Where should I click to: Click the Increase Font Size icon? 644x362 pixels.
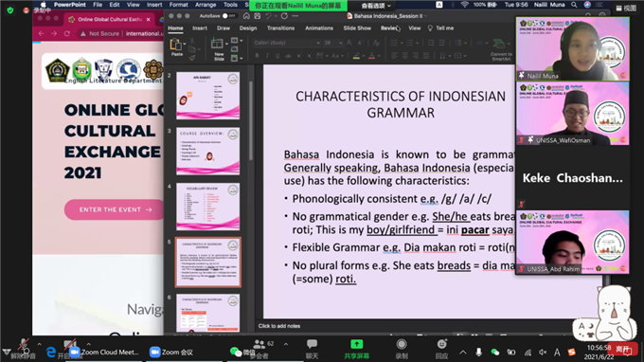pyautogui.click(x=349, y=43)
